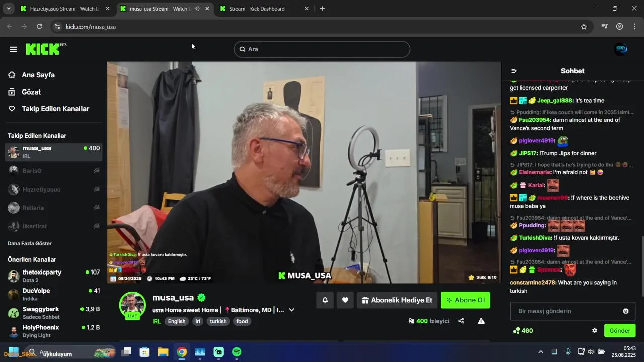Click the chat scrollbar
Image resolution: width=644 pixels, height=362 pixels.
coord(642,266)
